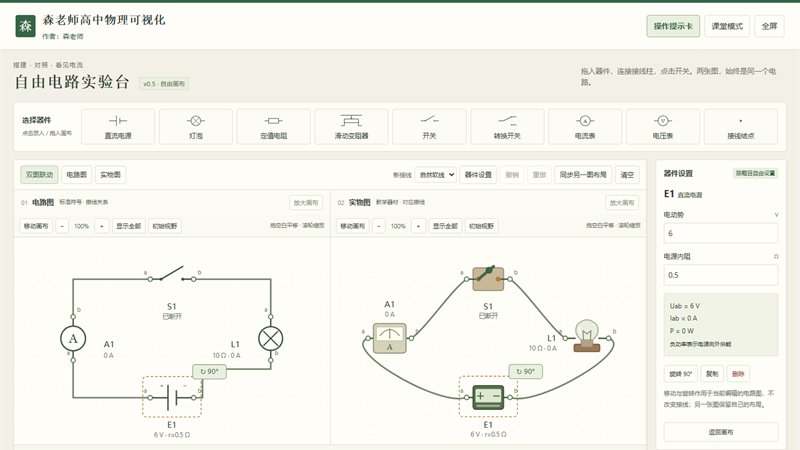Viewport: 800px width, 450px height.
Task: Click the 返回画布 button
Action: point(721,432)
